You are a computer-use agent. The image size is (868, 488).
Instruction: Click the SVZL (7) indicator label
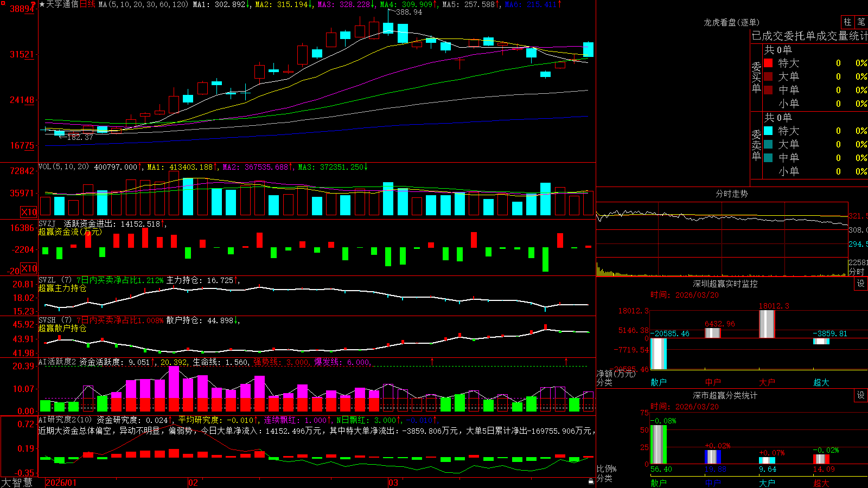pyautogui.click(x=55, y=280)
